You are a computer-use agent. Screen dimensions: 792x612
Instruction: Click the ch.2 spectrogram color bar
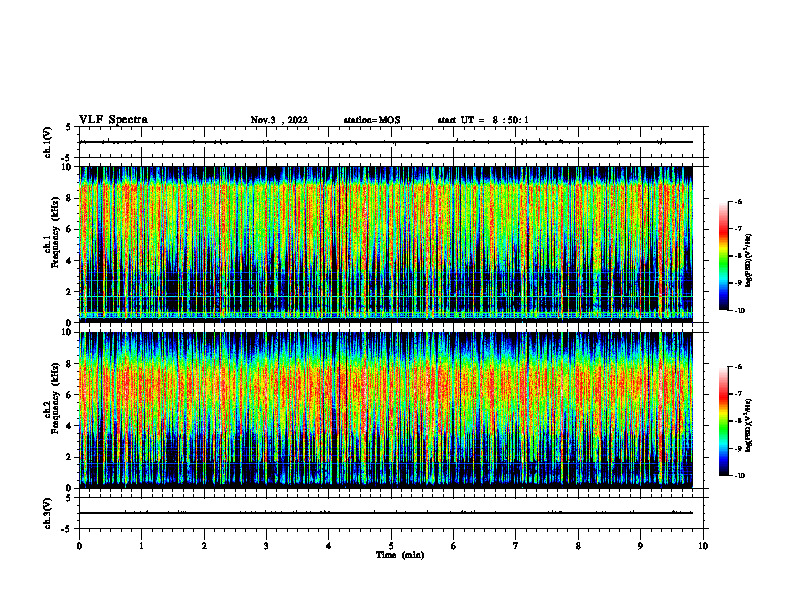pos(724,421)
